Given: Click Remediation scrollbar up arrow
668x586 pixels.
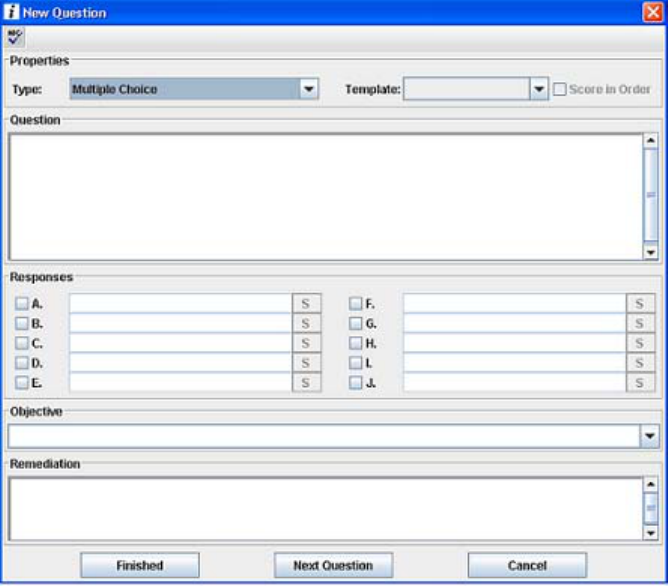Looking at the screenshot, I should coord(651,484).
